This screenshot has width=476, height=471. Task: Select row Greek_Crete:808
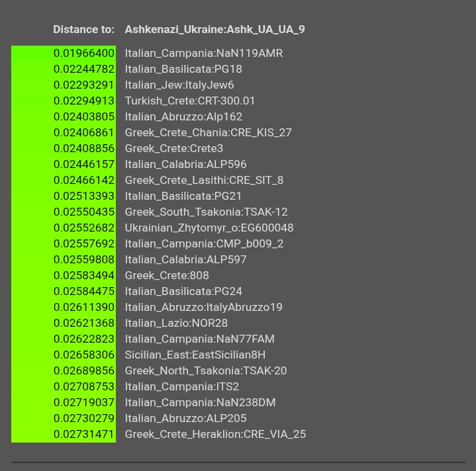(167, 275)
